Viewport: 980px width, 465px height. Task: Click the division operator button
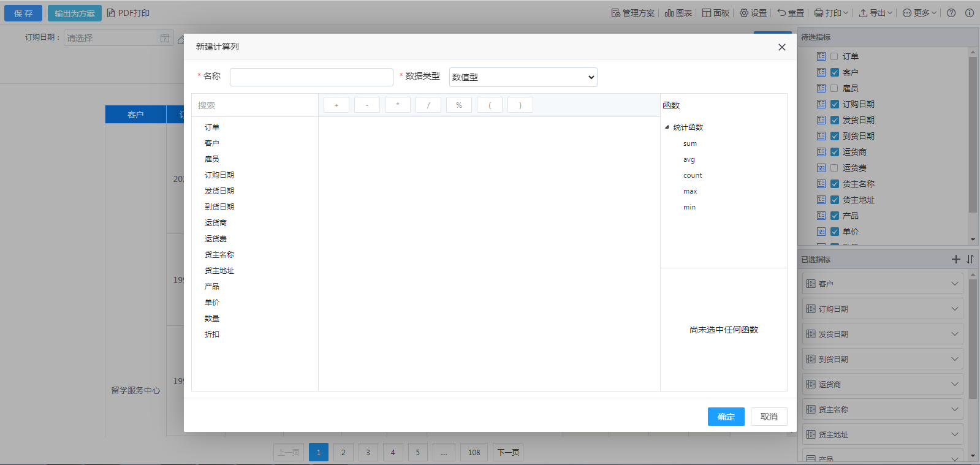pos(428,105)
